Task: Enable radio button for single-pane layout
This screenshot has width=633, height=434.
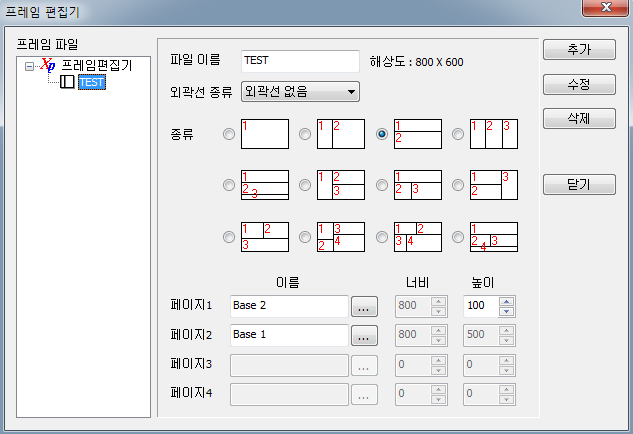Action: (x=229, y=134)
